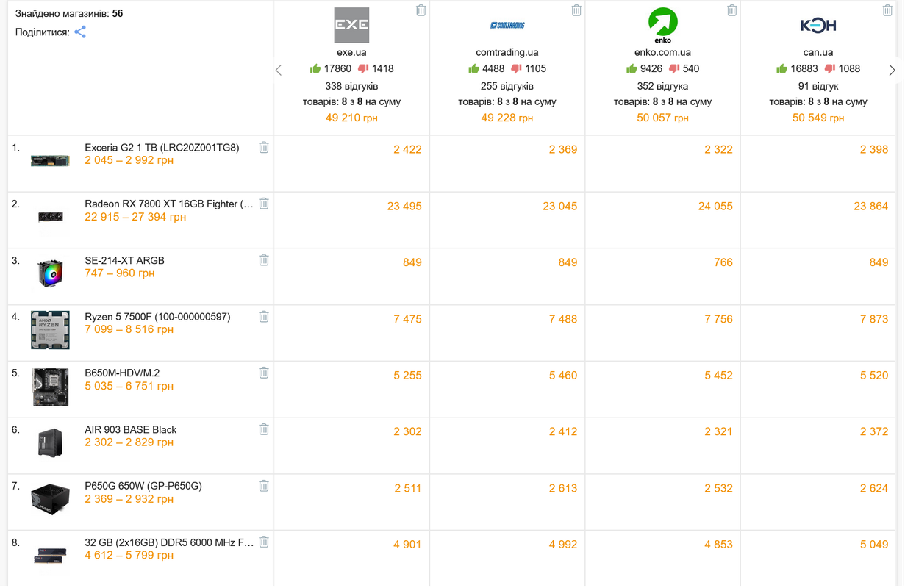
Task: Delete can.ua column with trash icon
Action: point(887,10)
